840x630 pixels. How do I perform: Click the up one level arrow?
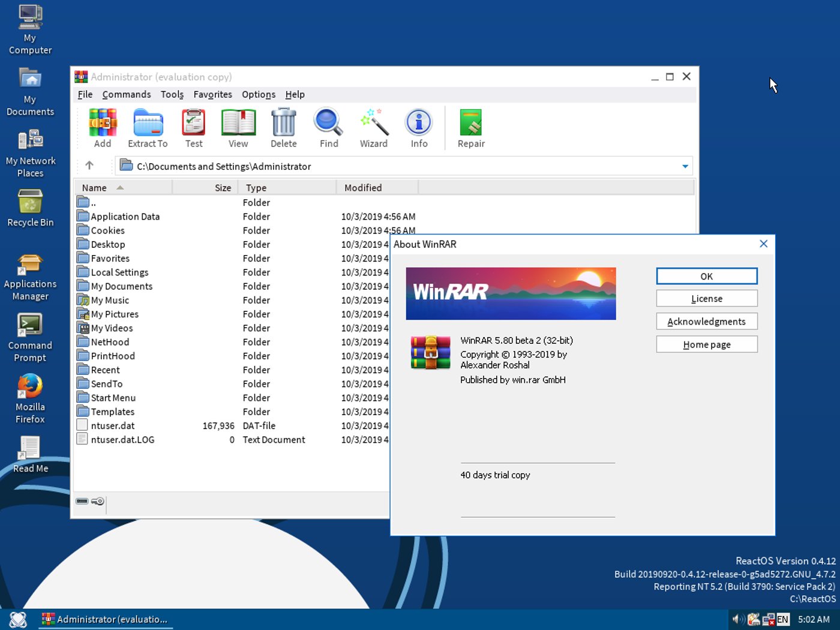click(x=90, y=166)
